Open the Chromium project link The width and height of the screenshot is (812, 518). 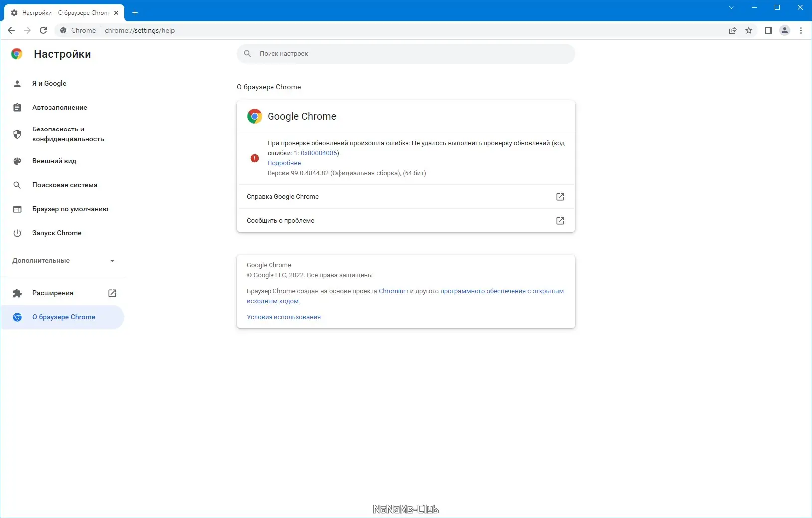[x=394, y=291]
